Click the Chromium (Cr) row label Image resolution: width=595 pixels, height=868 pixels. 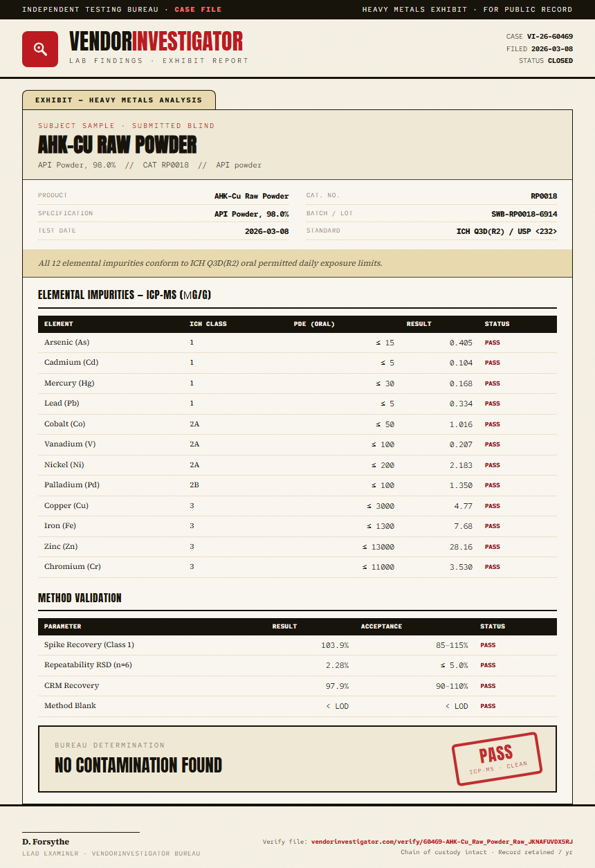coord(73,567)
